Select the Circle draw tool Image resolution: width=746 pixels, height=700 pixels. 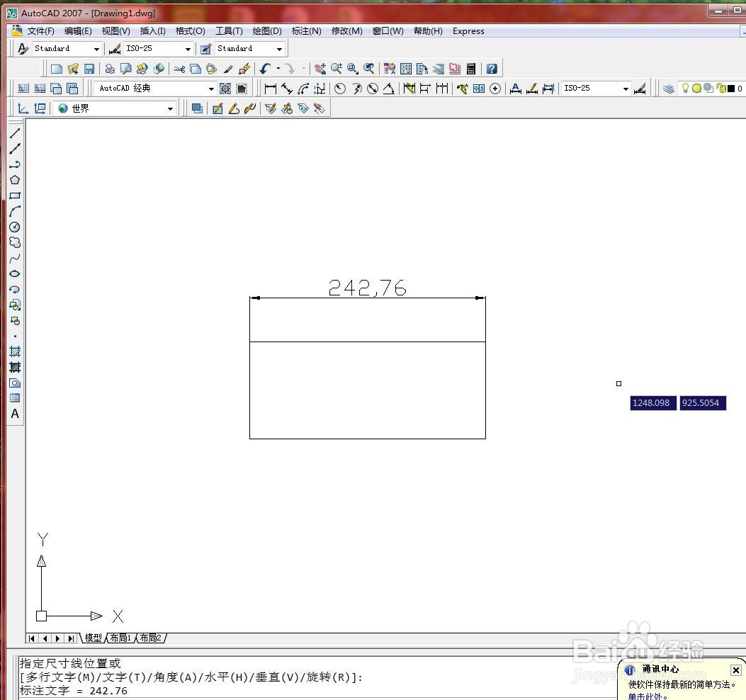tap(15, 227)
